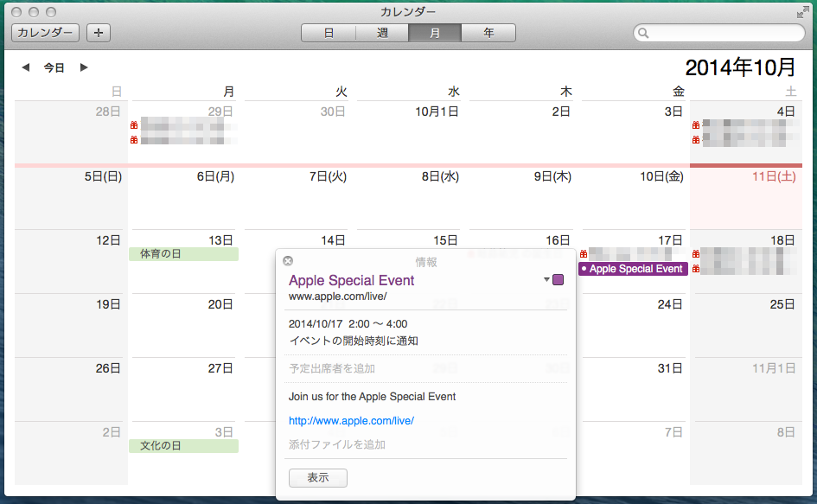The image size is (817, 504).
Task: Select the 体育の日 holiday event
Action: click(x=183, y=254)
